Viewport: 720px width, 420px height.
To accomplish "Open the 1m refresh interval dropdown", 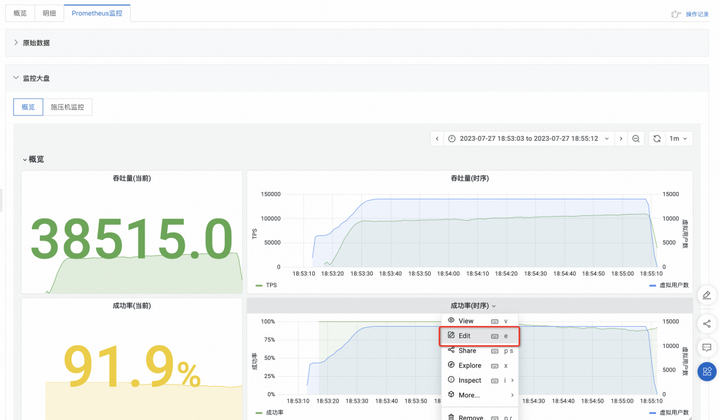I will 679,139.
